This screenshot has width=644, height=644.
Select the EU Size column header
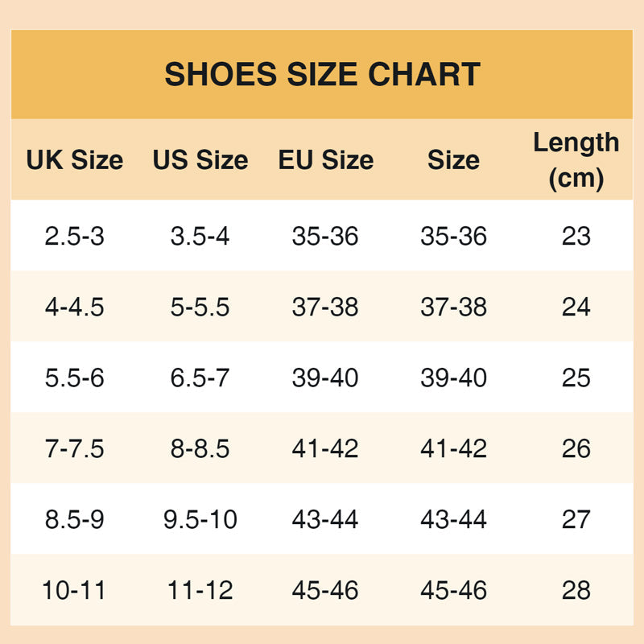click(325, 159)
